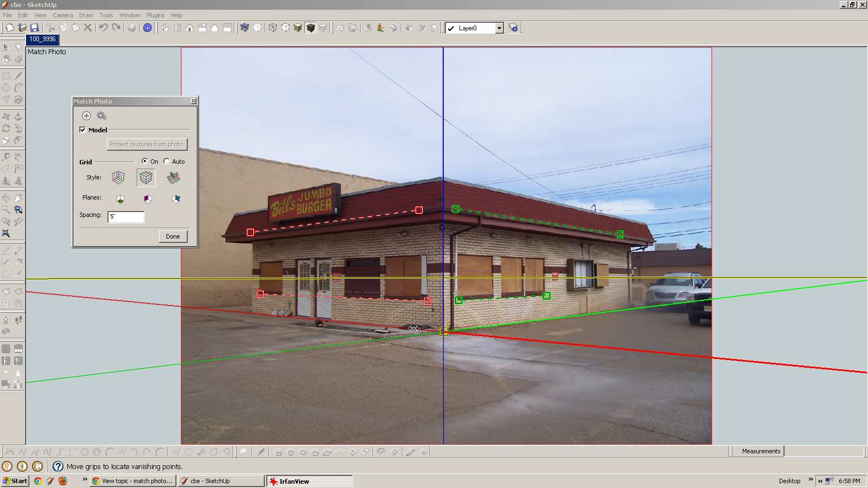Click the Undo toolbar icon
868x488 pixels.
(103, 28)
